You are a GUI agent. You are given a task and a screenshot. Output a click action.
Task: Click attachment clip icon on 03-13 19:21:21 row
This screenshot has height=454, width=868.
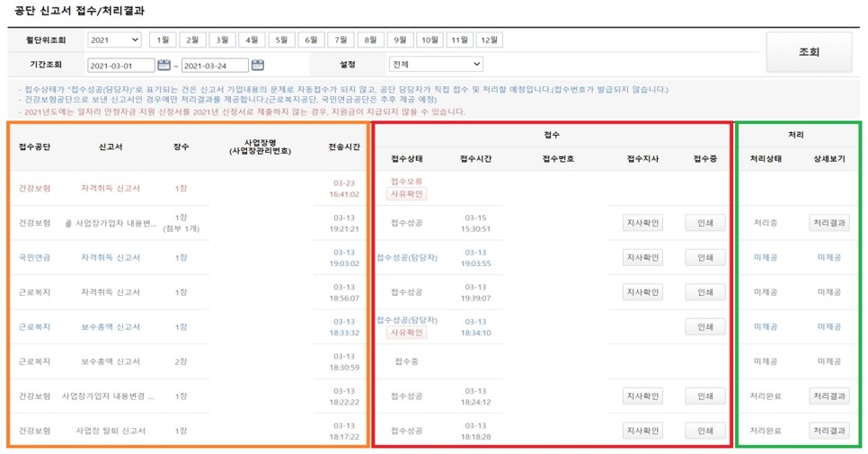coord(68,223)
